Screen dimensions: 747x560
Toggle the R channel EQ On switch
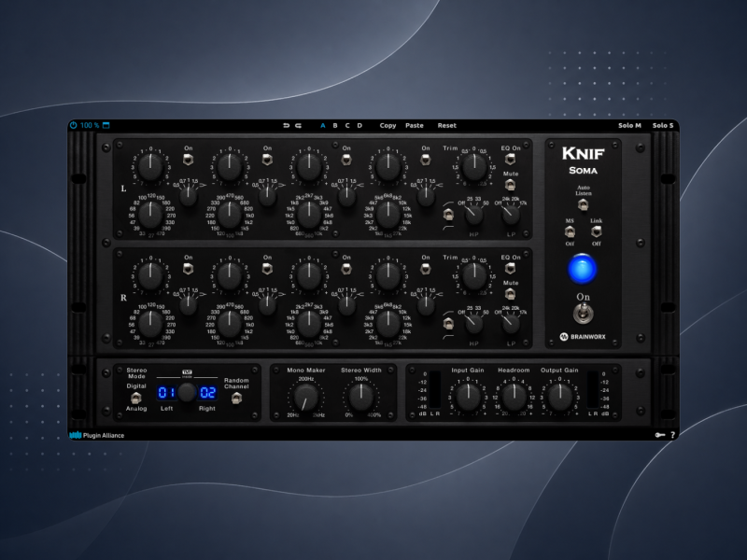pyautogui.click(x=510, y=268)
